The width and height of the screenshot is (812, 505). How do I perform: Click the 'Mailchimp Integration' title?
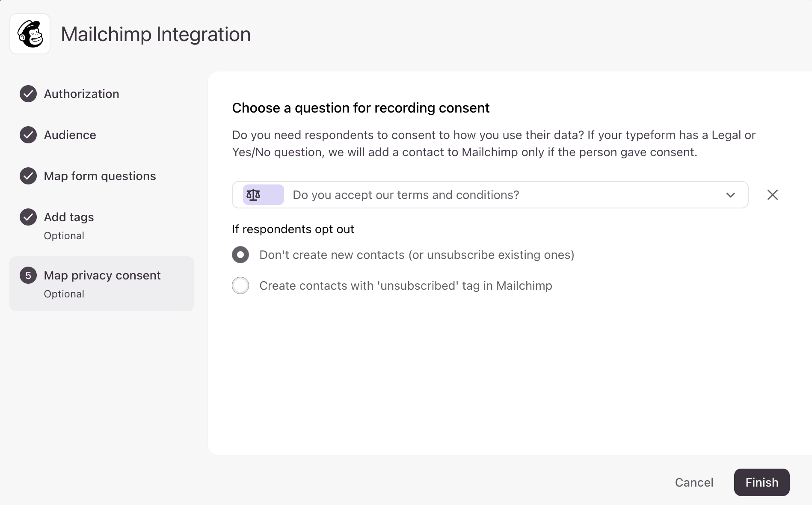(156, 34)
